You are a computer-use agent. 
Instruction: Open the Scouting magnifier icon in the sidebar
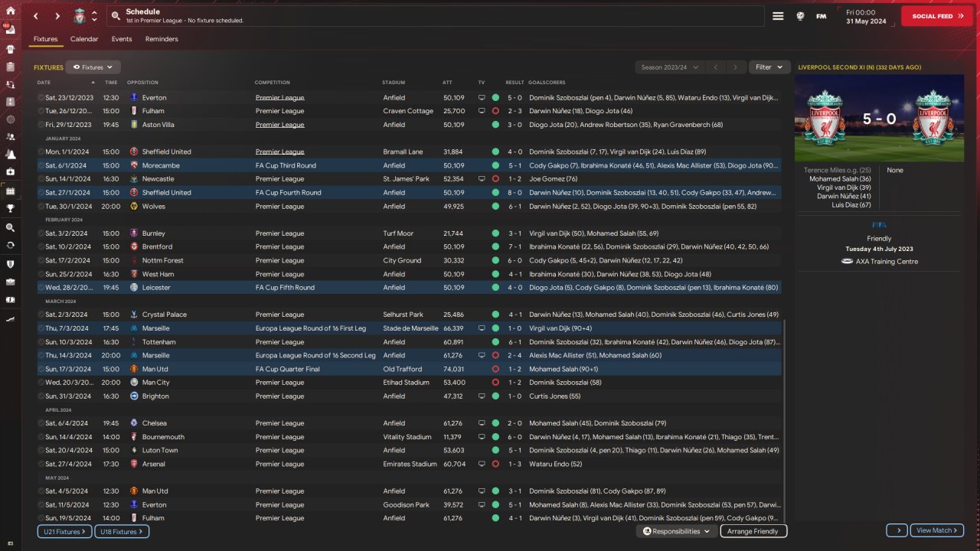click(x=11, y=227)
